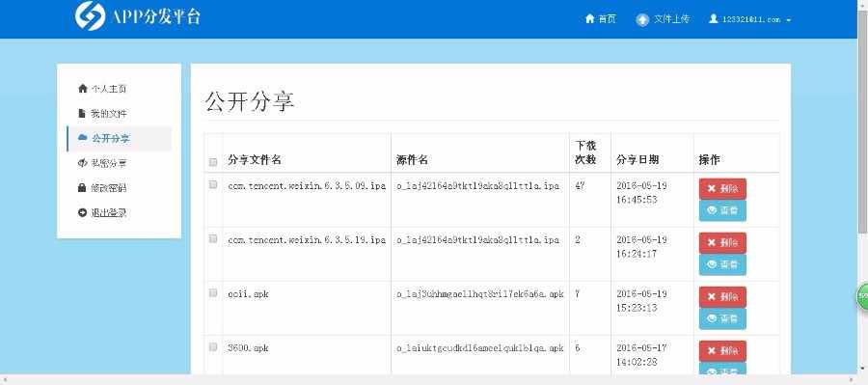
Task: Open the account dropdown caret beside 123321@11.com
Action: point(788,20)
